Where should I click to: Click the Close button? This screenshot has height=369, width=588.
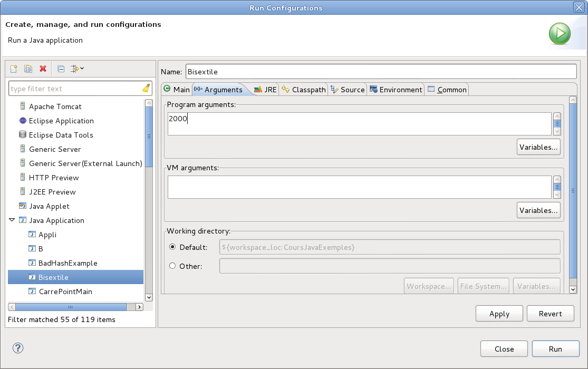click(504, 349)
